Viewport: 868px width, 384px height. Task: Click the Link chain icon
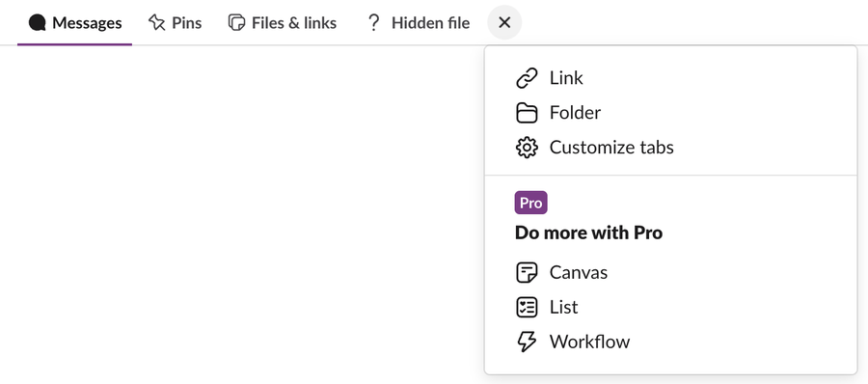point(527,78)
